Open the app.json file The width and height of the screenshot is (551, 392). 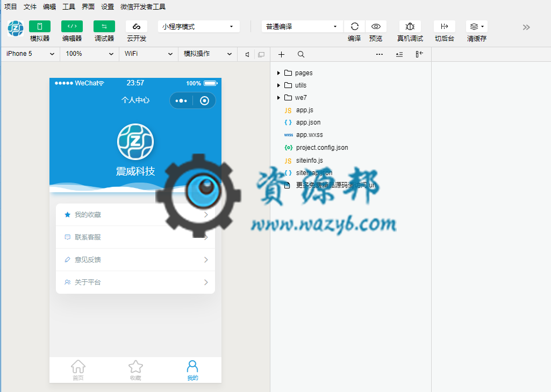click(x=308, y=122)
